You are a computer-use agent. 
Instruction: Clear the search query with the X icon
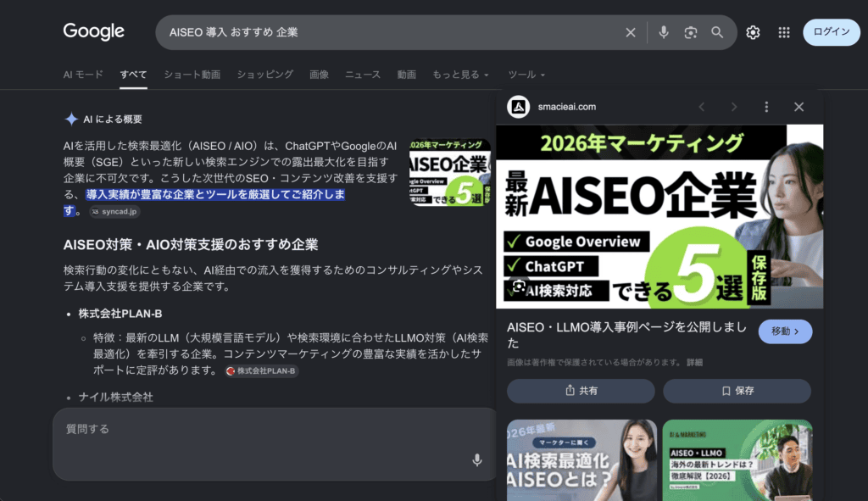click(x=630, y=33)
